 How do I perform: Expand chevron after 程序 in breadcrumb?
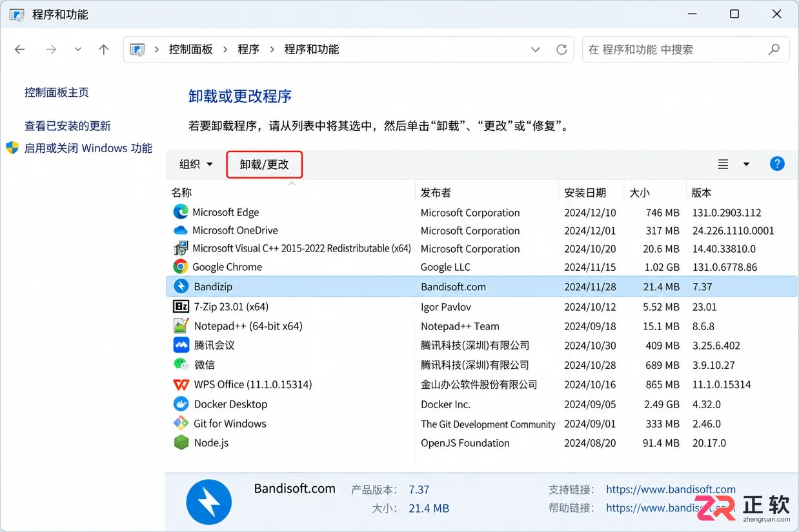coord(272,50)
